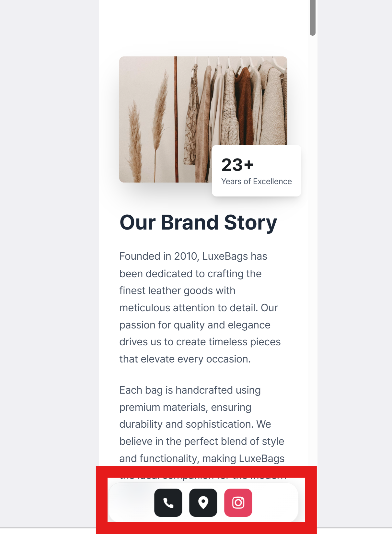Tap the phone call icon
Screen dimensions: 392x534
pos(168,503)
